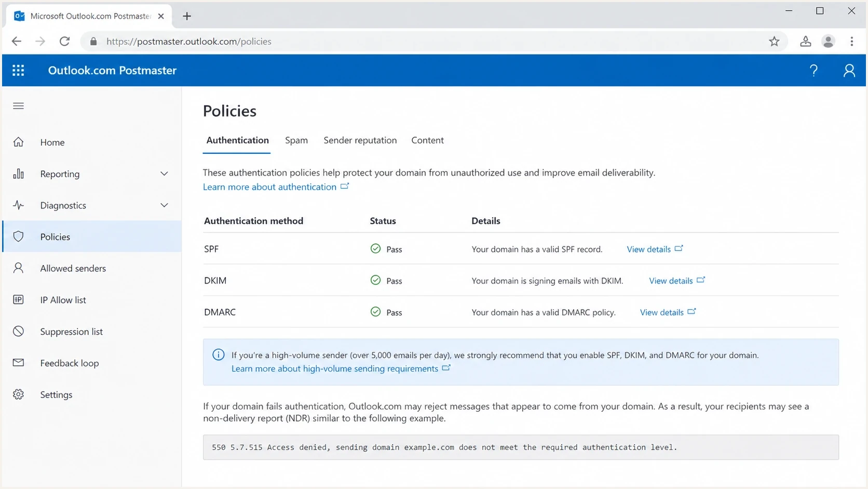Click 'Your domain has a valid SPF record.'
The height and width of the screenshot is (489, 868).
pyautogui.click(x=537, y=249)
